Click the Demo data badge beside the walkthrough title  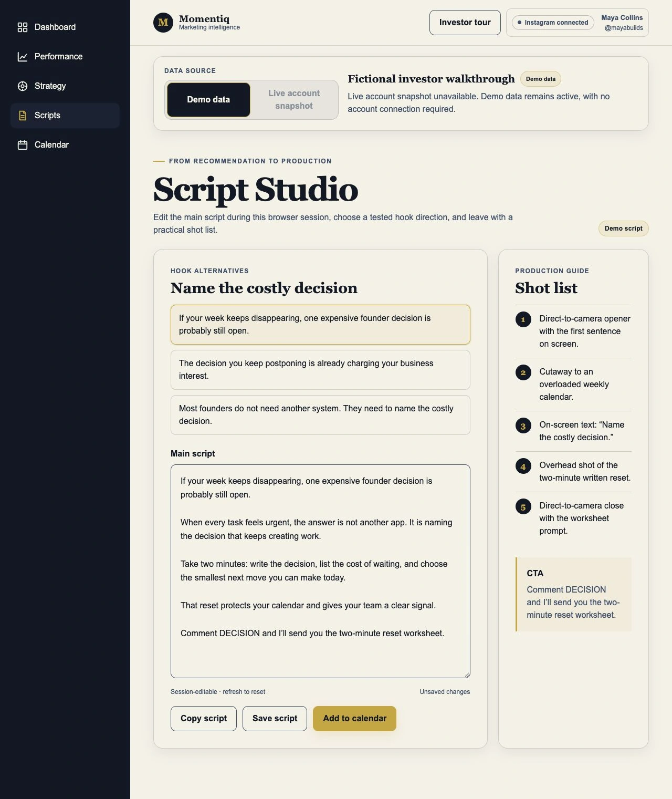coord(541,79)
